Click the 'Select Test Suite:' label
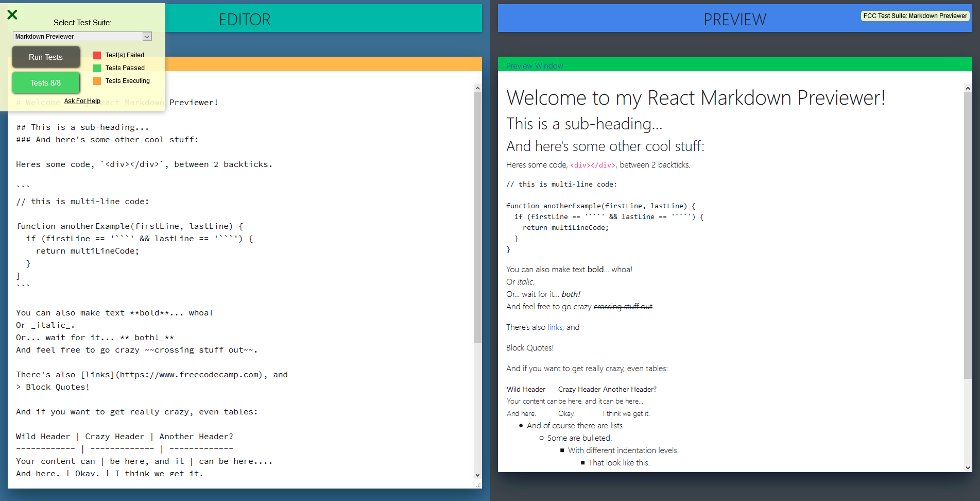The height and width of the screenshot is (501, 980). click(x=82, y=23)
